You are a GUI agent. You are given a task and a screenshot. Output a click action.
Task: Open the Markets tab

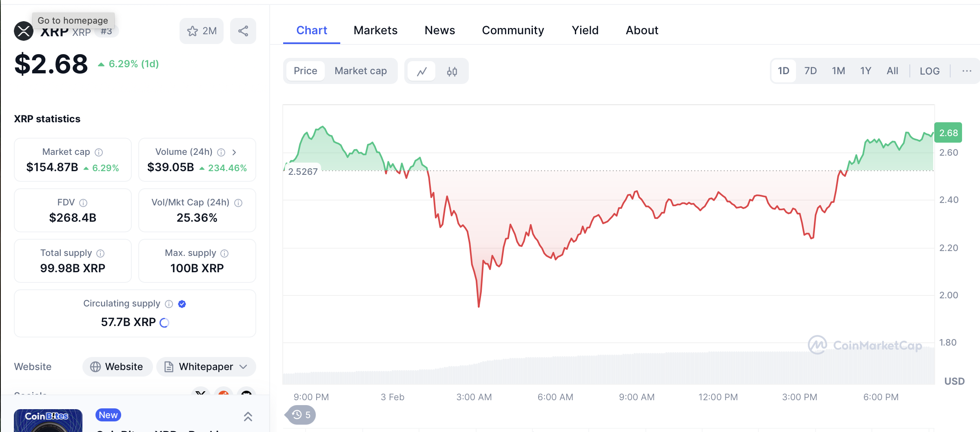click(375, 31)
